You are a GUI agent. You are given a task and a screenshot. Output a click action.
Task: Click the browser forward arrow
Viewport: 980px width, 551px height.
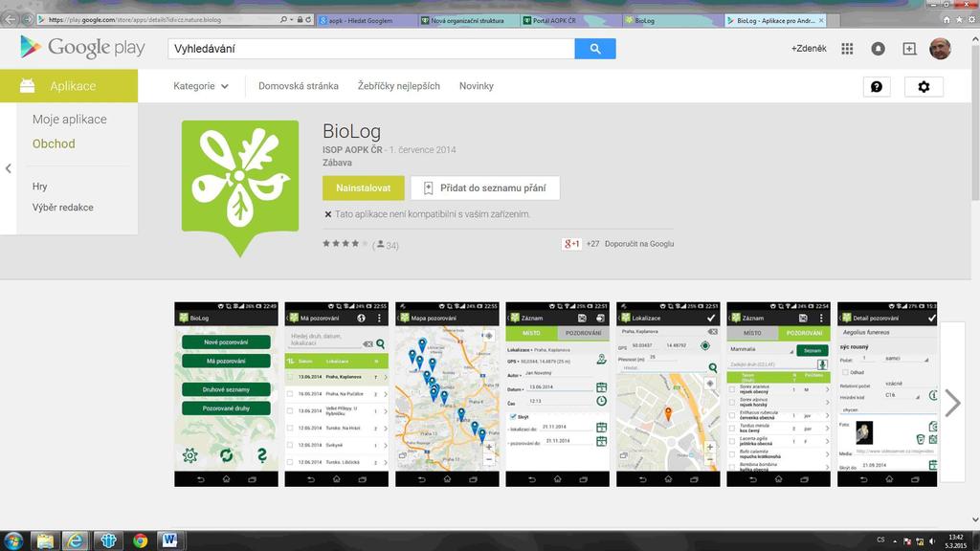pyautogui.click(x=27, y=19)
